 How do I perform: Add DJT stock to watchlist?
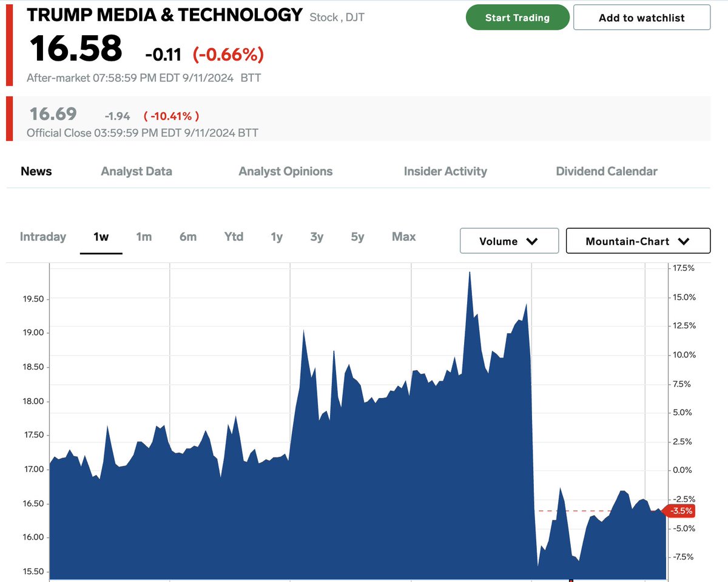pyautogui.click(x=641, y=18)
